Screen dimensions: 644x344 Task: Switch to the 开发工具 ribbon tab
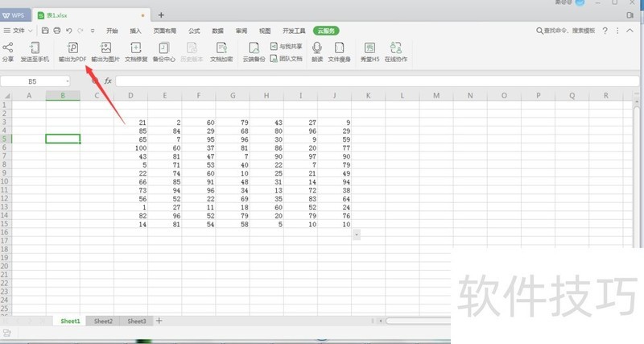tap(294, 31)
